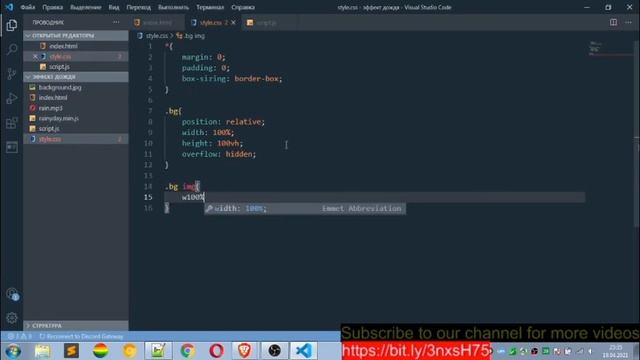This screenshot has height=360, width=640.
Task: Accept the width: 100% Emmet suggestion
Action: [305, 209]
